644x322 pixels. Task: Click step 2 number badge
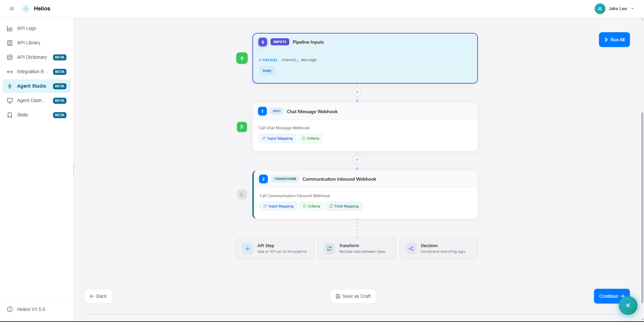[263, 179]
